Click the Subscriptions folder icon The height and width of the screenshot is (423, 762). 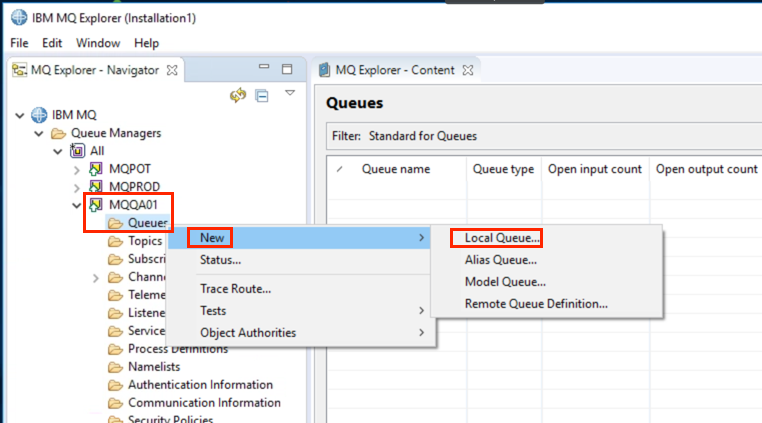pyautogui.click(x=115, y=259)
